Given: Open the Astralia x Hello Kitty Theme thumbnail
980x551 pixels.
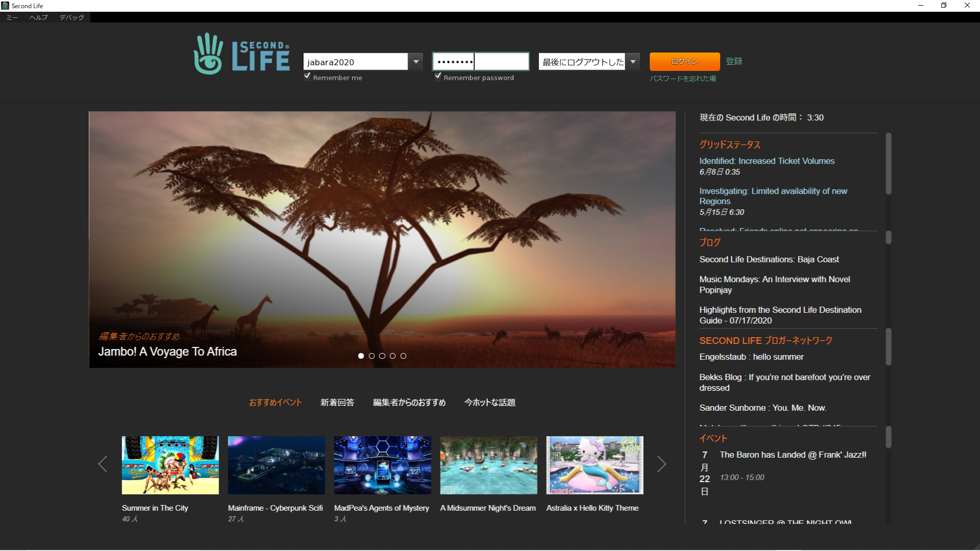Looking at the screenshot, I should click(x=595, y=465).
